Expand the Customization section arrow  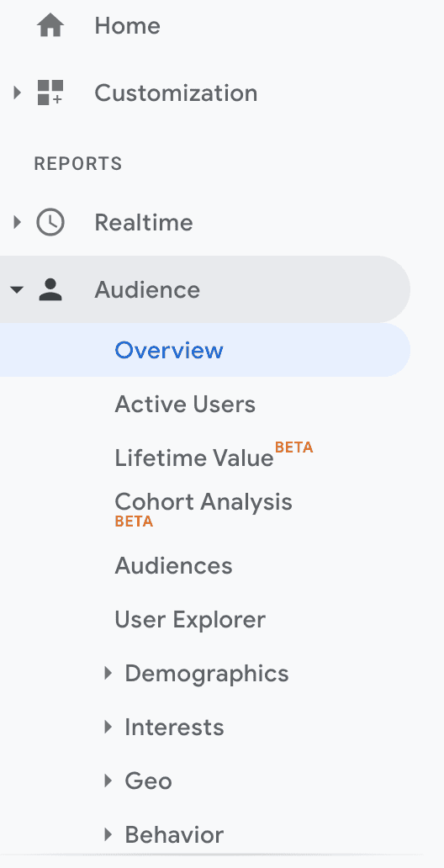(x=17, y=93)
